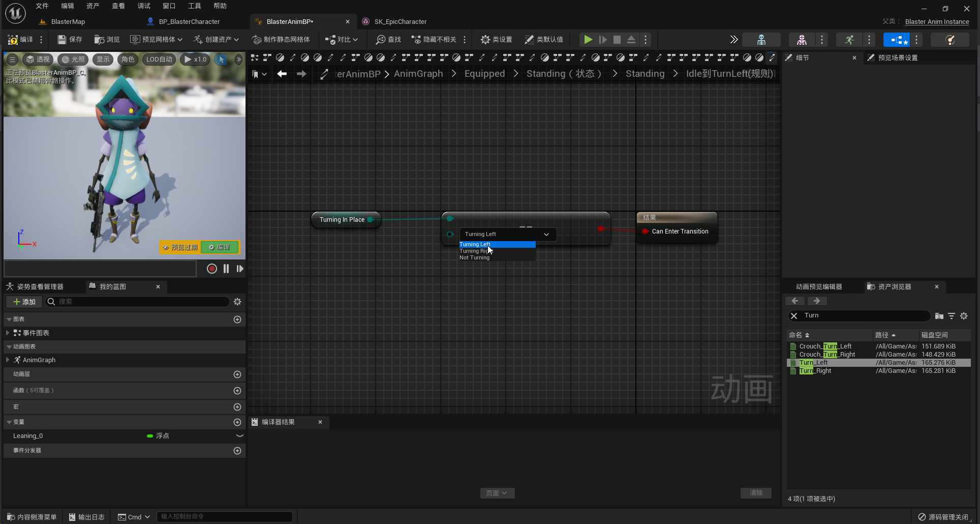Toggle 隐藏不相关 option
The image size is (980, 524).
[x=434, y=39]
